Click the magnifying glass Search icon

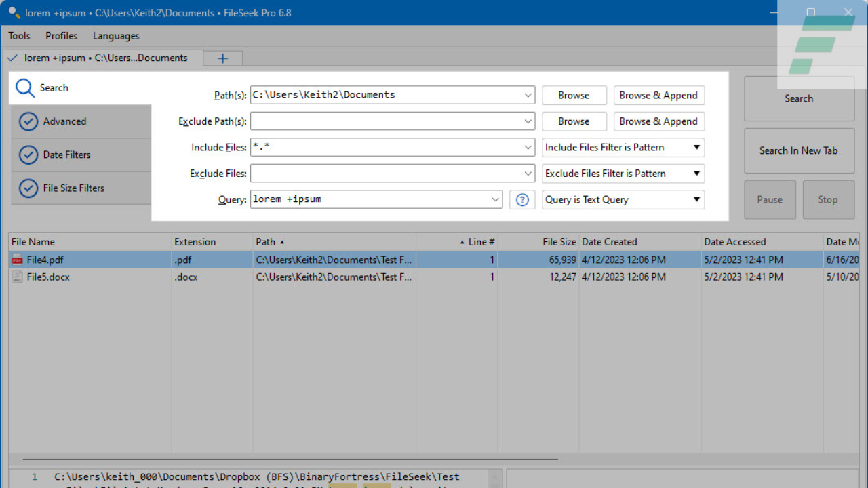[25, 88]
